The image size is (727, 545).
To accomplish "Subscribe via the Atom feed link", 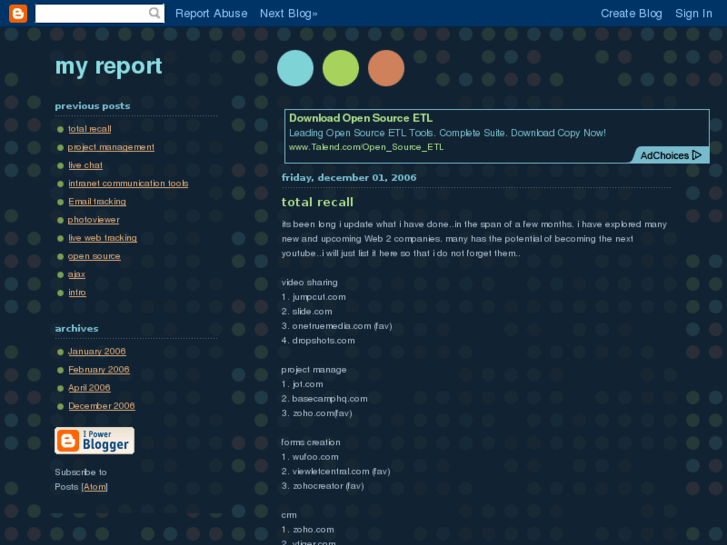I will pos(95,487).
